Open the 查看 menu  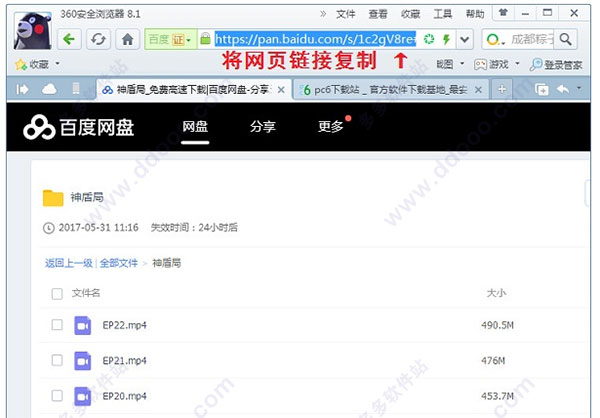coord(378,14)
